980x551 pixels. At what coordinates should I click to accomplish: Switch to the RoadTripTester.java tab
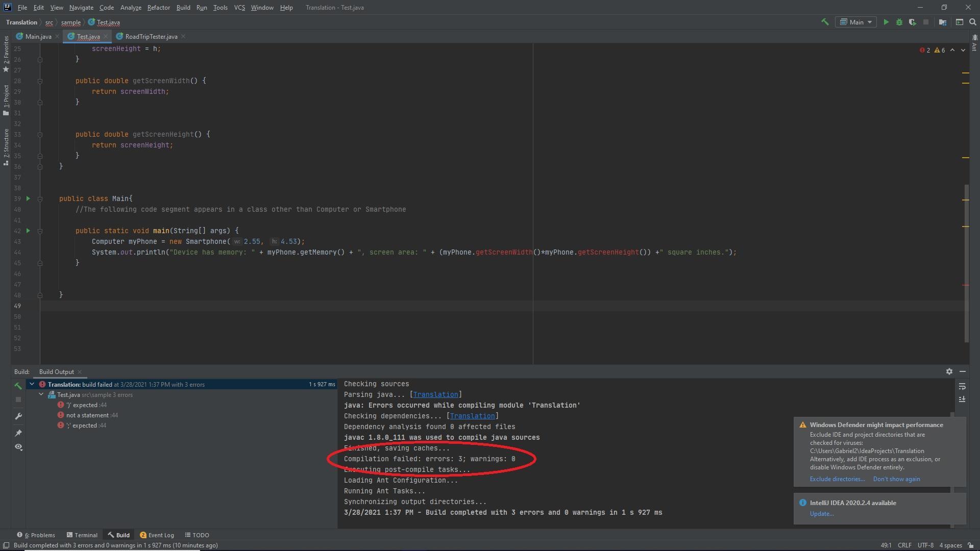coord(151,36)
